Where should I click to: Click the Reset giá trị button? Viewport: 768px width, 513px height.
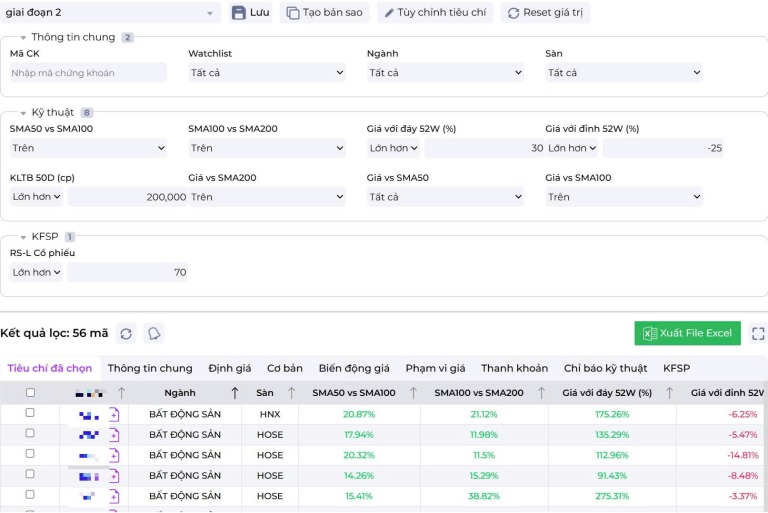click(545, 13)
